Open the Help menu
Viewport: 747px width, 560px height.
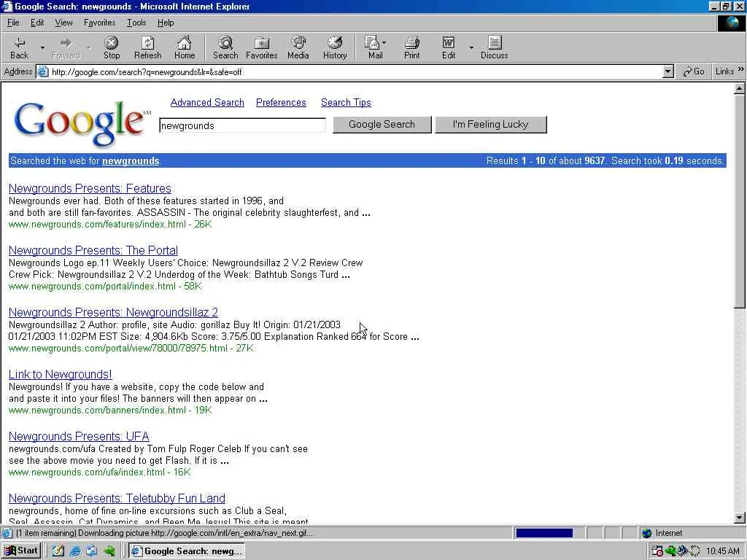coord(166,23)
